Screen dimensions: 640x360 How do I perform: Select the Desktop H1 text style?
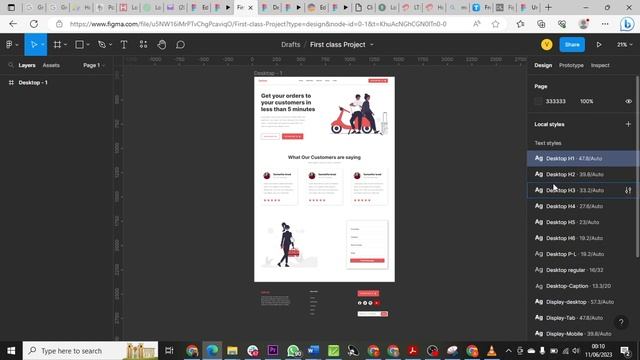coord(582,158)
